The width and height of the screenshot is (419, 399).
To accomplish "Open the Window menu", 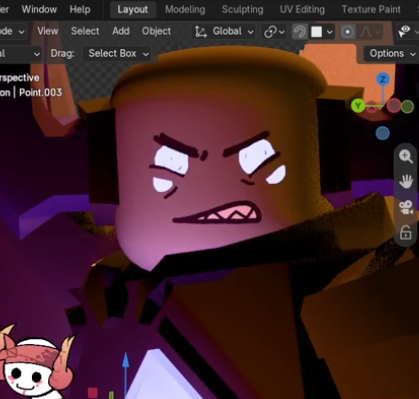I will tap(39, 9).
